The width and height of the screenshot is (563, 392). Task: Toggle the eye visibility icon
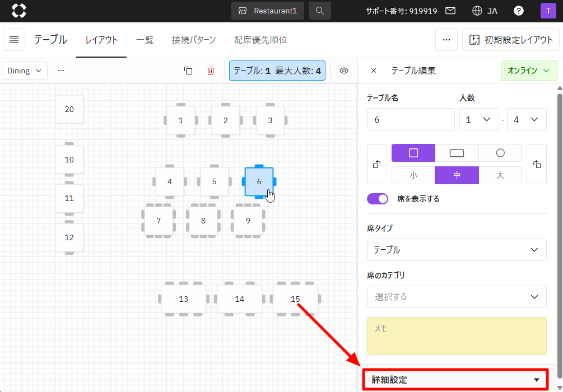coord(344,71)
